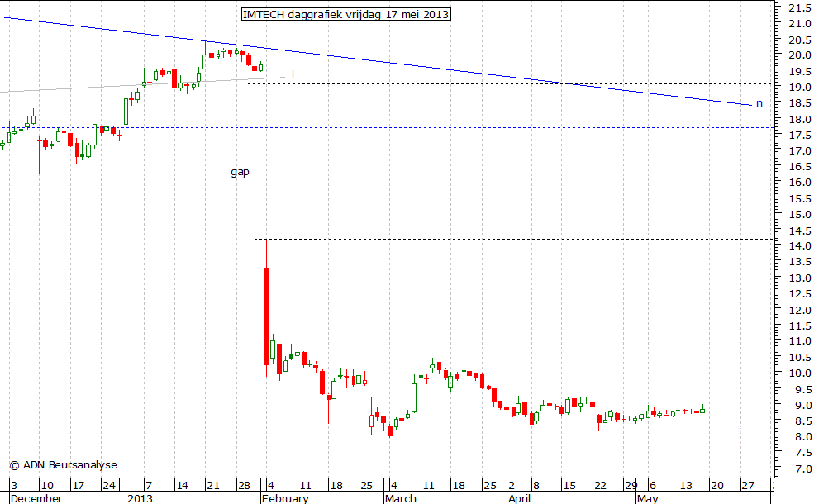This screenshot has height=504, width=814.
Task: Click the 19.0 price axis label
Action: coord(800,88)
